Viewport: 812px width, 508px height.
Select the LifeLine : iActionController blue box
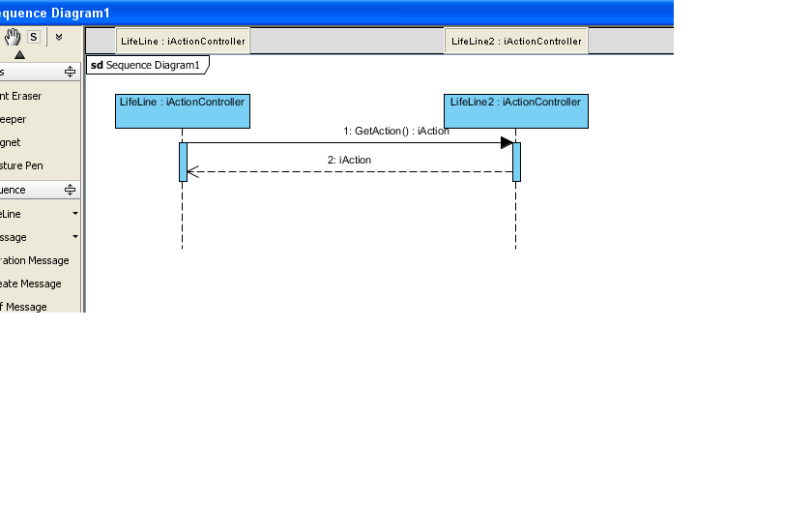coord(183,111)
